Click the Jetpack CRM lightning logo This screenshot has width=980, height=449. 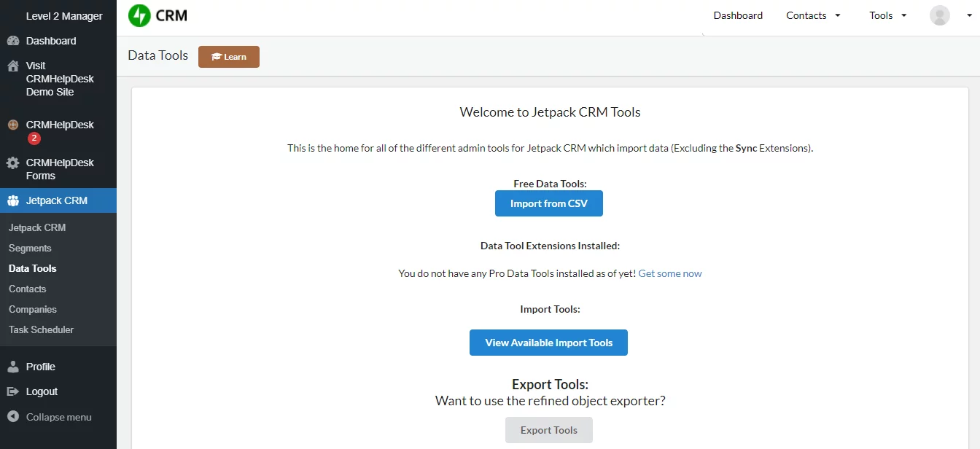pyautogui.click(x=139, y=15)
